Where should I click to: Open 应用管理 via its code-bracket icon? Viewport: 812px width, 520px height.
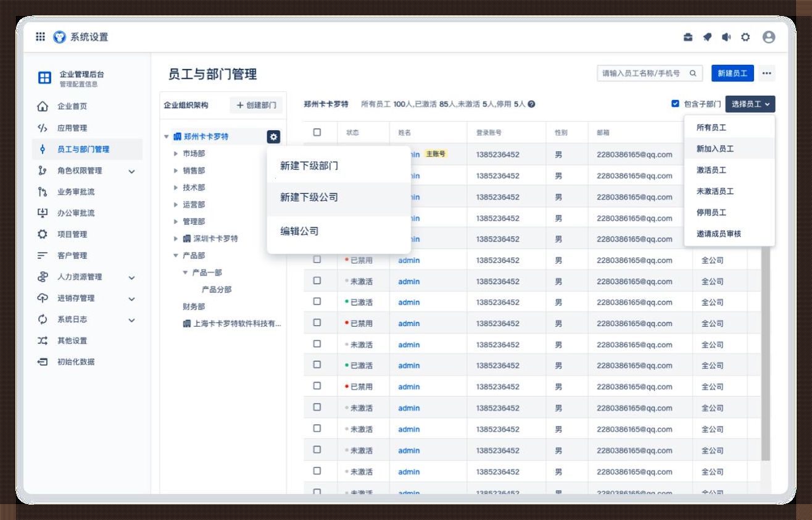(x=43, y=128)
